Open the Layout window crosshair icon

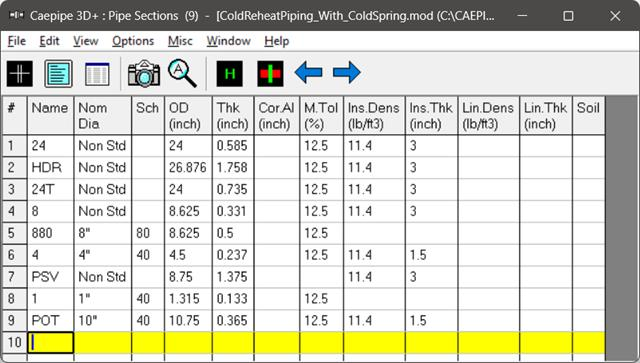click(20, 74)
